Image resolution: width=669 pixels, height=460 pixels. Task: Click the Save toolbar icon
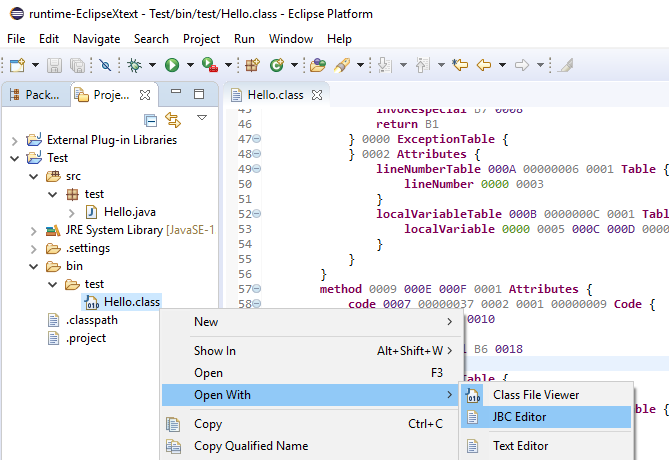55,65
